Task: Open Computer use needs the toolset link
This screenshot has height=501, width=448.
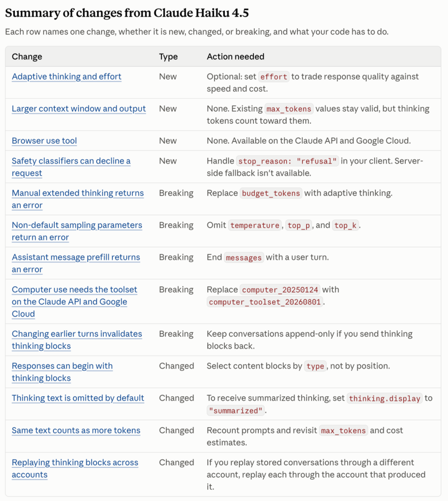Action: pyautogui.click(x=74, y=301)
